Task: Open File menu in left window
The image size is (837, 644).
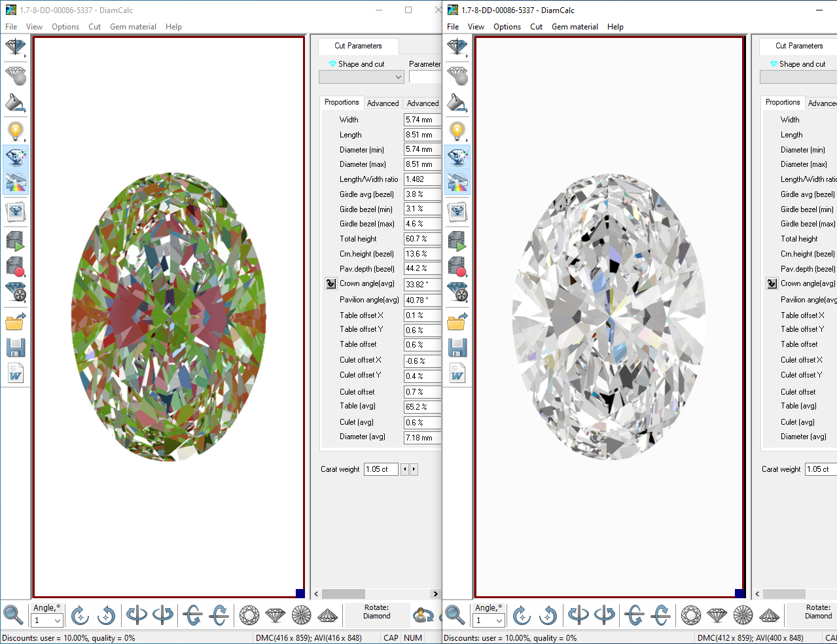Action: [11, 27]
